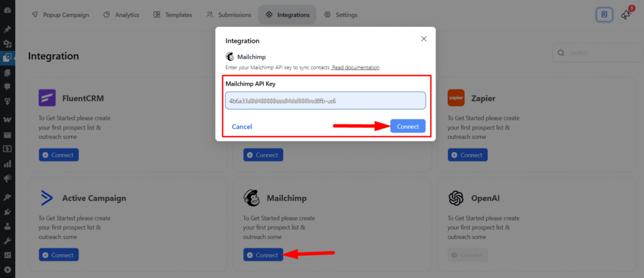Screen dimensions: 644x278
Task: Click the Mailchimp card Connect button
Action: point(263,255)
